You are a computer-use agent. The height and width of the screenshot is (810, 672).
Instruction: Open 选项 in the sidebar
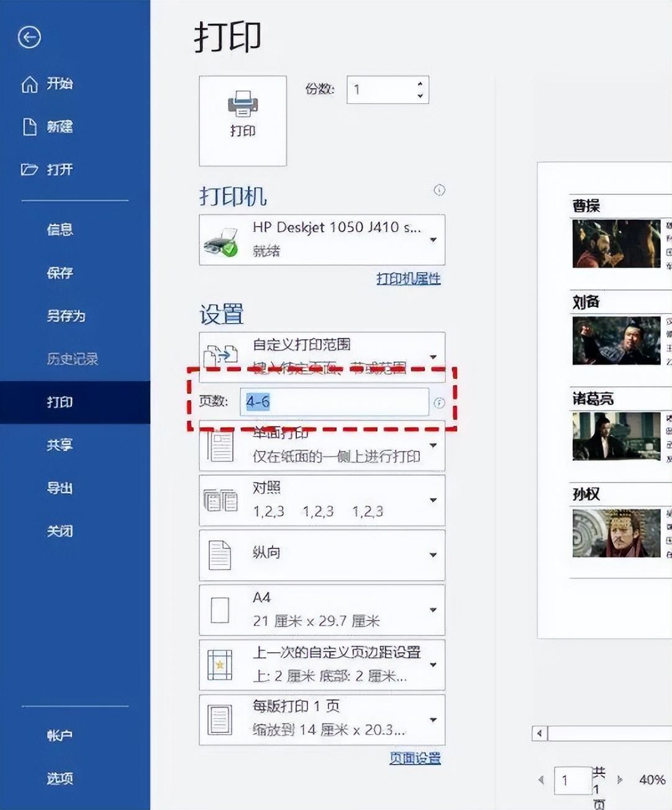60,778
